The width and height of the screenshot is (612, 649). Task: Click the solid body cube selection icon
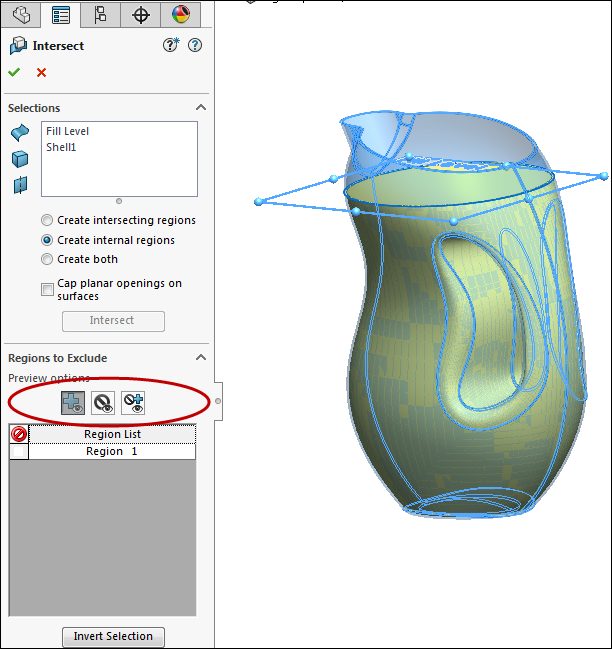tap(20, 159)
